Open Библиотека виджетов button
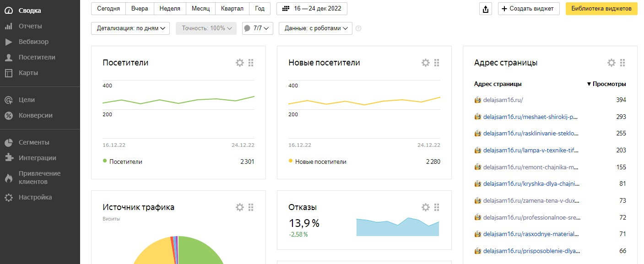 pyautogui.click(x=601, y=9)
